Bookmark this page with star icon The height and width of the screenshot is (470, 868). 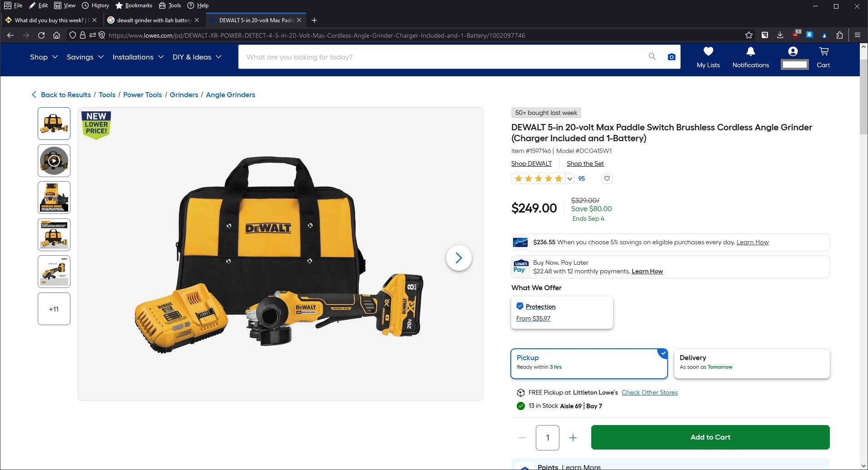click(x=749, y=35)
